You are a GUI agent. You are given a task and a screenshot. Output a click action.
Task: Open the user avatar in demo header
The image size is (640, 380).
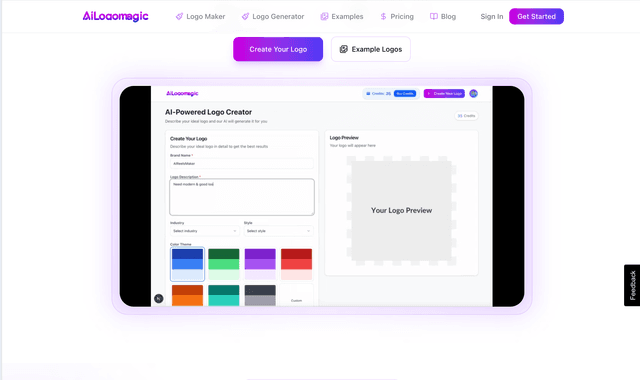473,93
